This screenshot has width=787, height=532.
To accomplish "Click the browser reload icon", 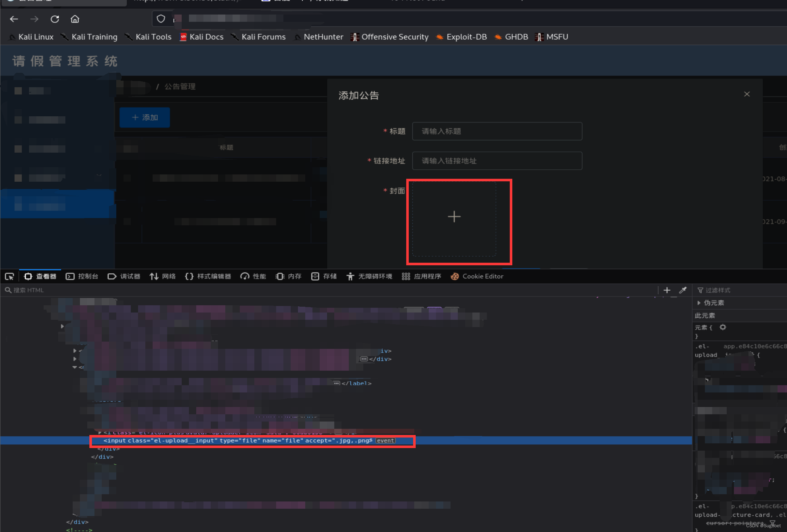I will coord(55,19).
